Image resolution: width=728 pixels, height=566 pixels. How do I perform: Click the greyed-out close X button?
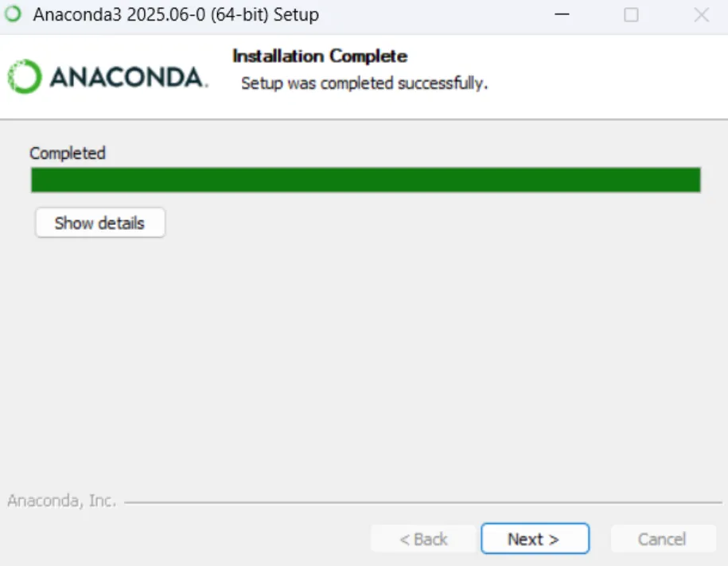701,15
